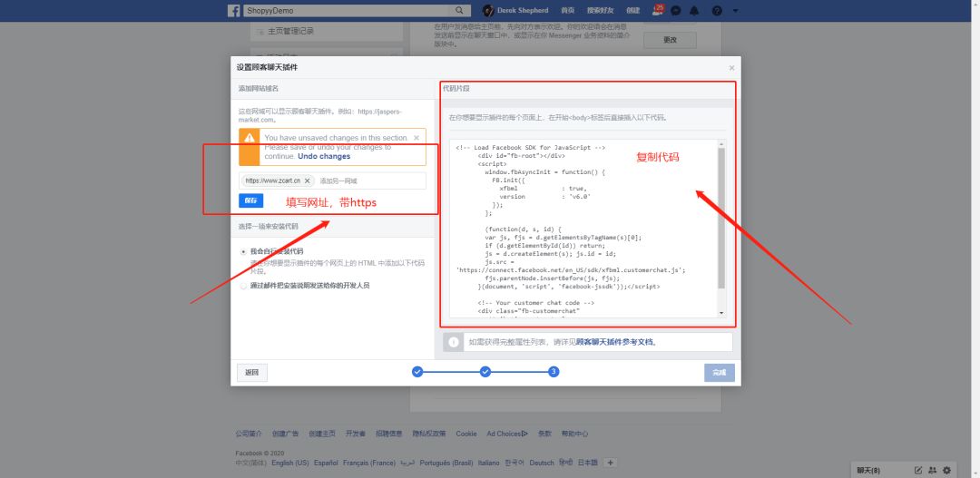
Task: Click the plus button for more languages
Action: point(610,463)
